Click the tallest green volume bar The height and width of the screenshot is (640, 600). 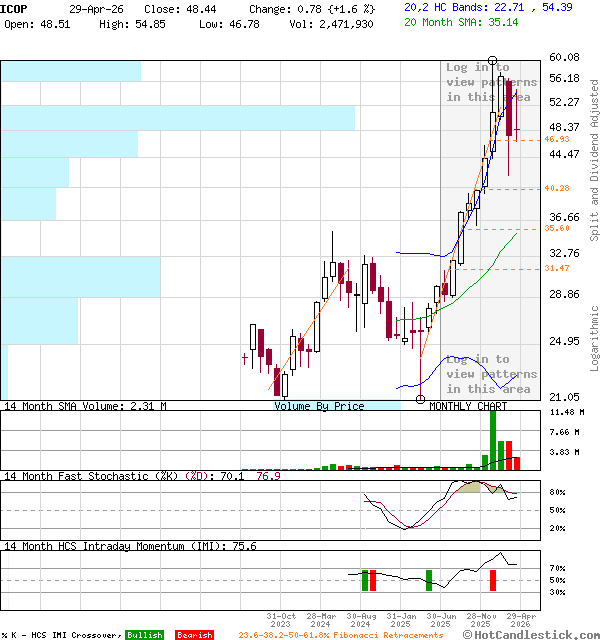click(x=493, y=438)
